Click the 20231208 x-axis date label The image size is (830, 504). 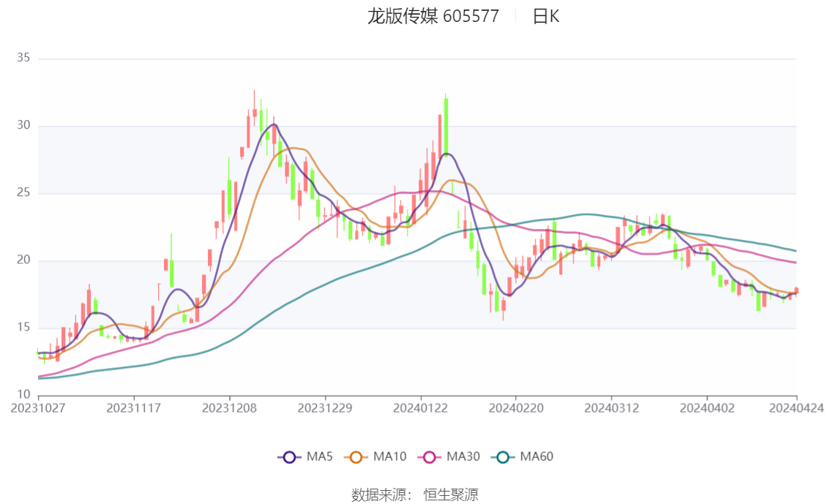point(229,408)
